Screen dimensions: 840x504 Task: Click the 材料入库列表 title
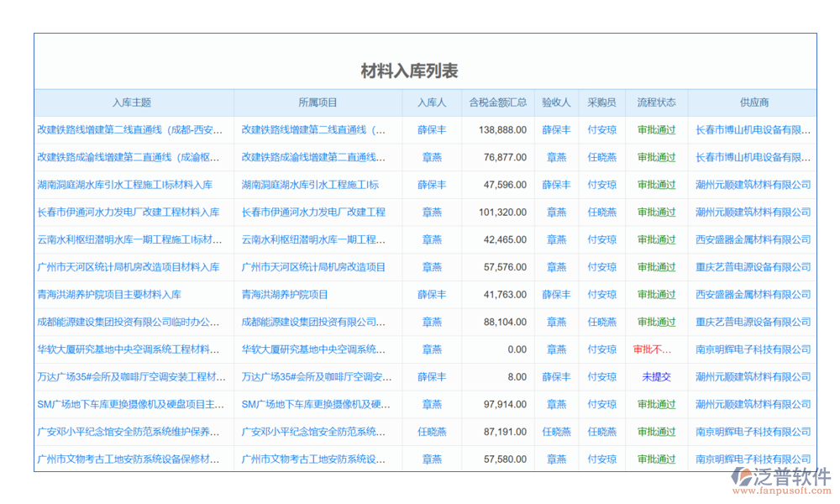(x=409, y=71)
